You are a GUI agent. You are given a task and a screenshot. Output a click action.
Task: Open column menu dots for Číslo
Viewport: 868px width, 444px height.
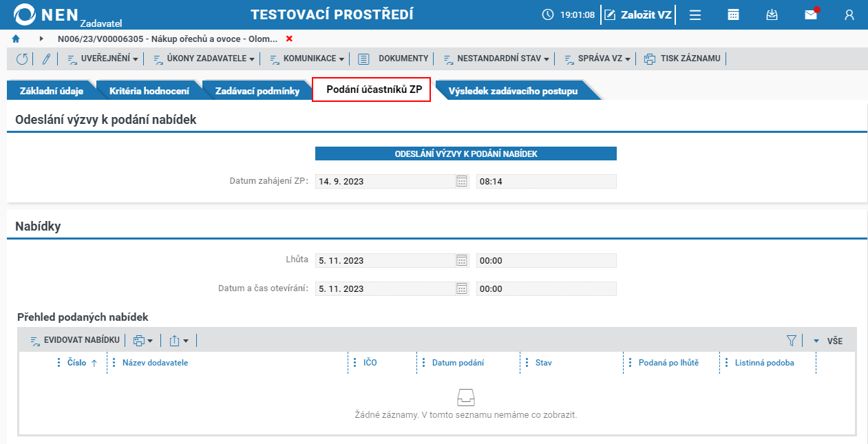(x=59, y=363)
